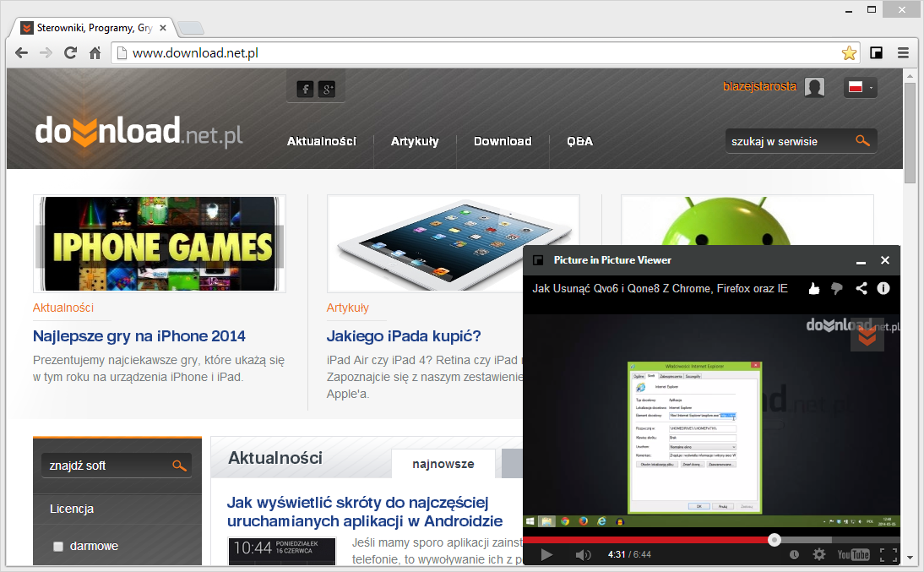Click the orange 'Artykuły' category label
This screenshot has height=572, width=924.
348,308
